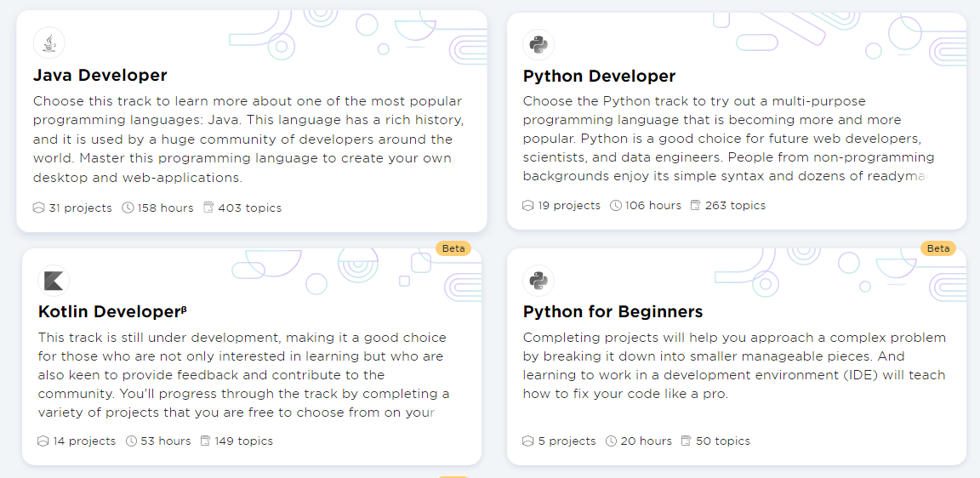Click the Python Developer description paragraph
980x478 pixels.
pyautogui.click(x=729, y=138)
